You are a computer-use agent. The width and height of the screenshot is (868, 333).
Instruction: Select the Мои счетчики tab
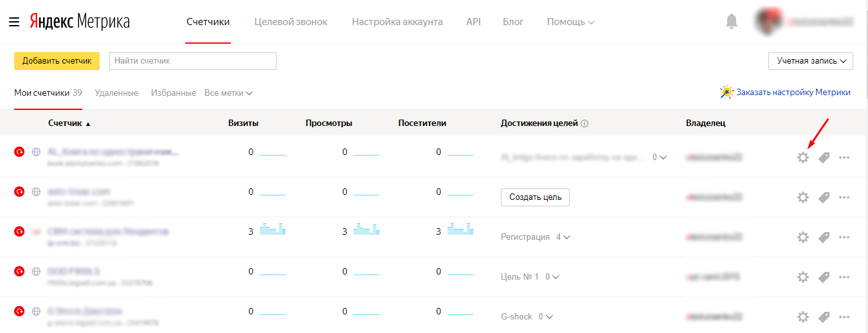(48, 93)
